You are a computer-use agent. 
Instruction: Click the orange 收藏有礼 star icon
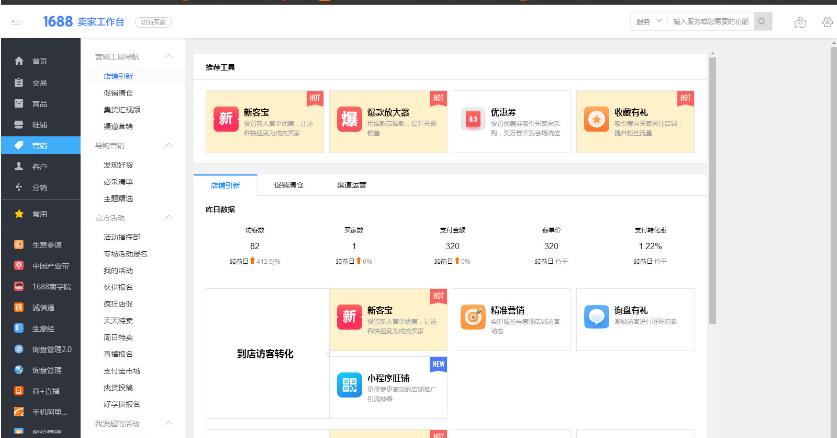(x=595, y=119)
